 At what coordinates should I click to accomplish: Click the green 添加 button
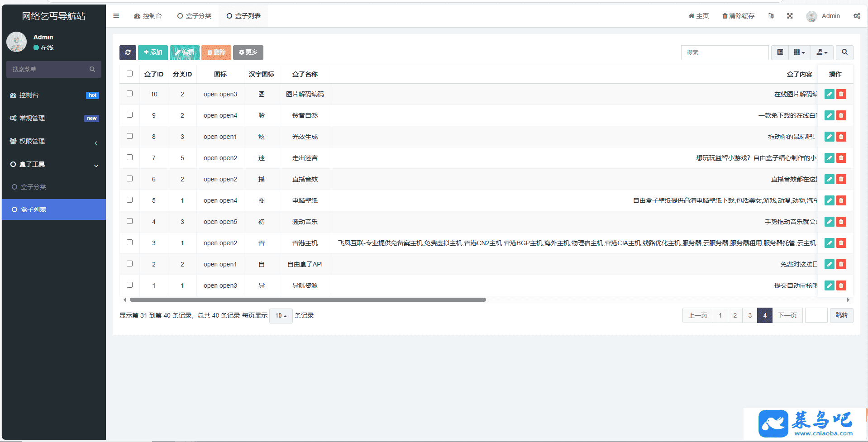pyautogui.click(x=153, y=52)
